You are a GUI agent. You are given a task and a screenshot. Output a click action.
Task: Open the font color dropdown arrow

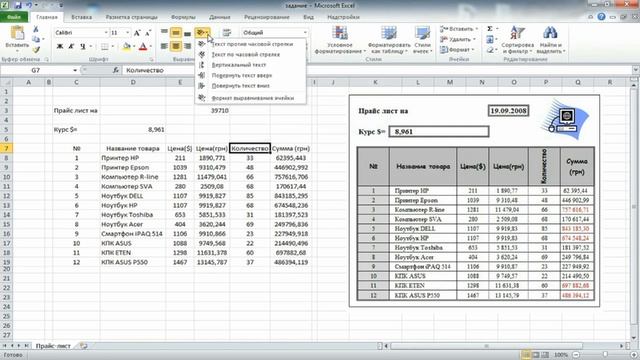[x=150, y=47]
